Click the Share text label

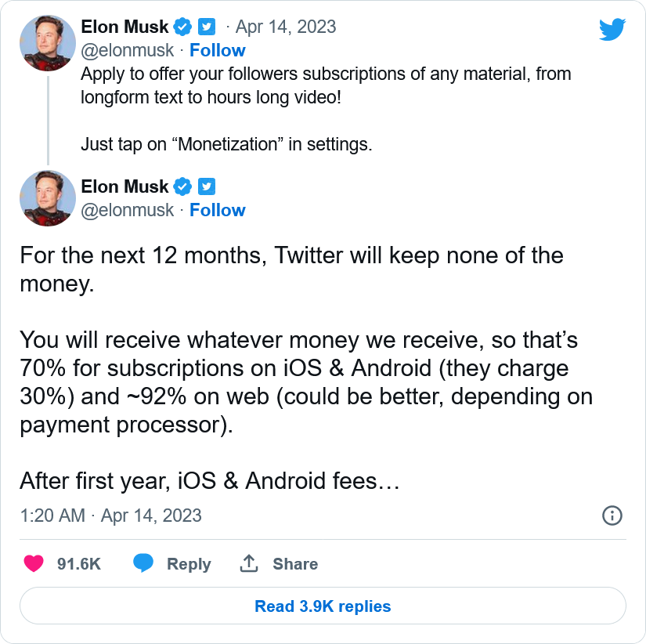[x=295, y=564]
